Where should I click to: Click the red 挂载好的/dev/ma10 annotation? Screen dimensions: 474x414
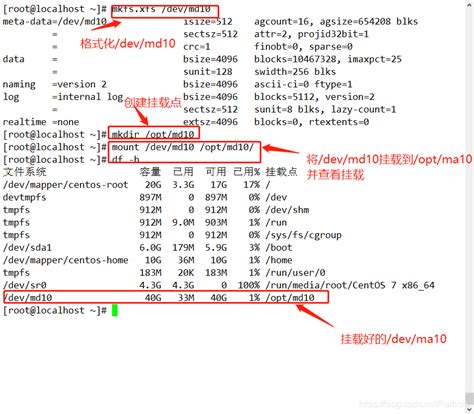(393, 339)
